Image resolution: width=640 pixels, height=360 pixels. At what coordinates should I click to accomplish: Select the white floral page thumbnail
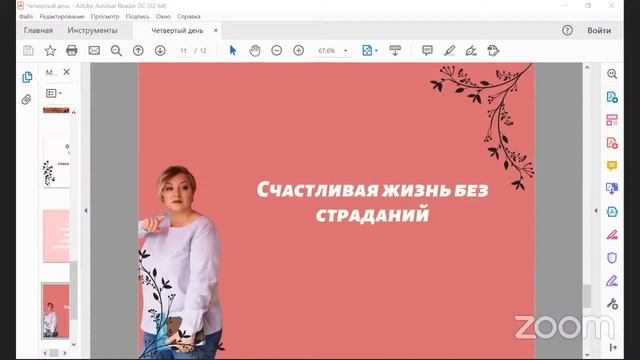[56, 162]
